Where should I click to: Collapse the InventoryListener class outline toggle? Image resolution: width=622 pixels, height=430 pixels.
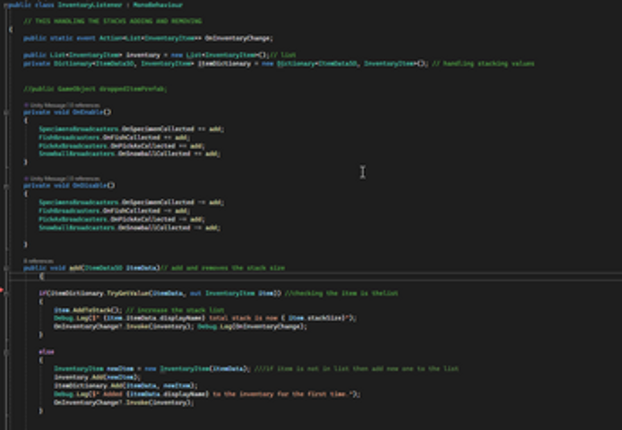click(5, 5)
